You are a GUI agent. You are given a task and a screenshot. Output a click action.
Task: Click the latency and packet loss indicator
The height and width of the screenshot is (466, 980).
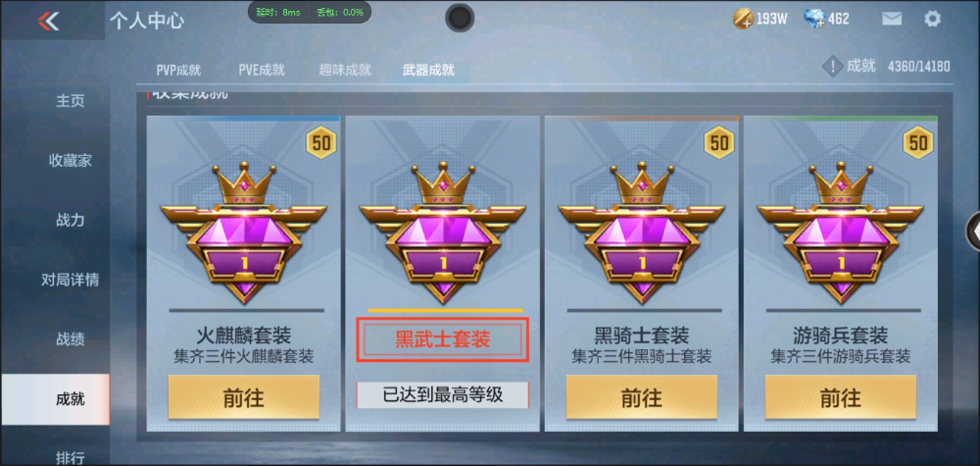[310, 12]
